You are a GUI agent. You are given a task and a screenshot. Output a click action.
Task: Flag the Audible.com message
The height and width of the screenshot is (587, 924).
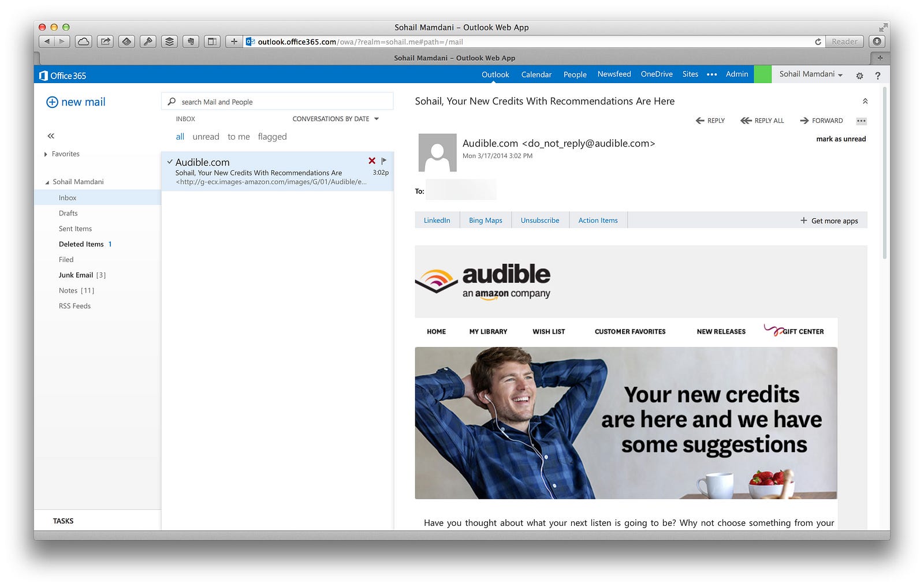[383, 161]
